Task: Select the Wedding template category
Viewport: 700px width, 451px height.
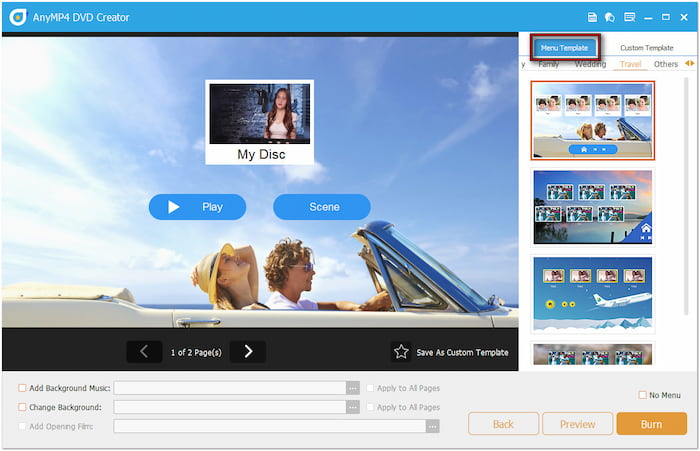Action: tap(590, 64)
